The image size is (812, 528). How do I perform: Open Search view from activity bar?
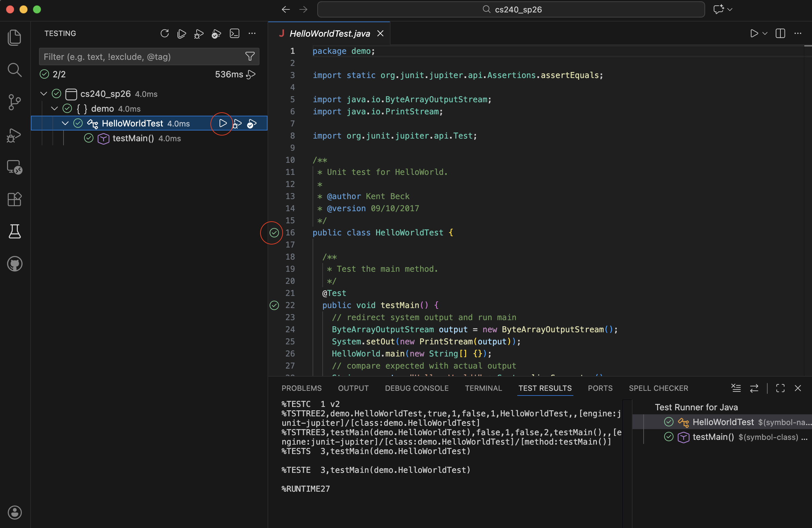pyautogui.click(x=14, y=70)
